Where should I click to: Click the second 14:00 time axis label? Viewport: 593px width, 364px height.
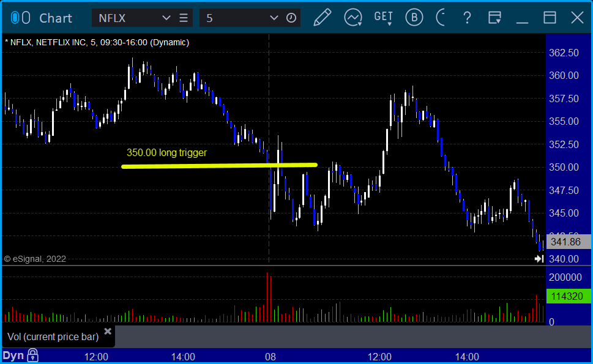467,357
